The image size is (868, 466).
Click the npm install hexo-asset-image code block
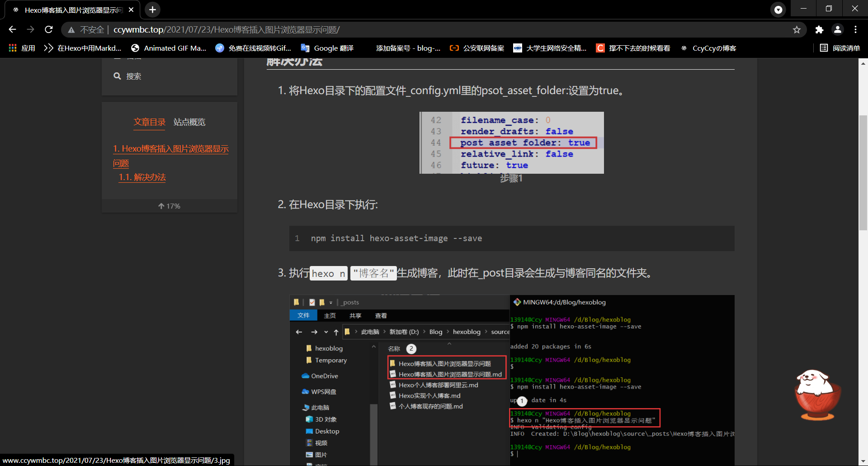point(512,238)
